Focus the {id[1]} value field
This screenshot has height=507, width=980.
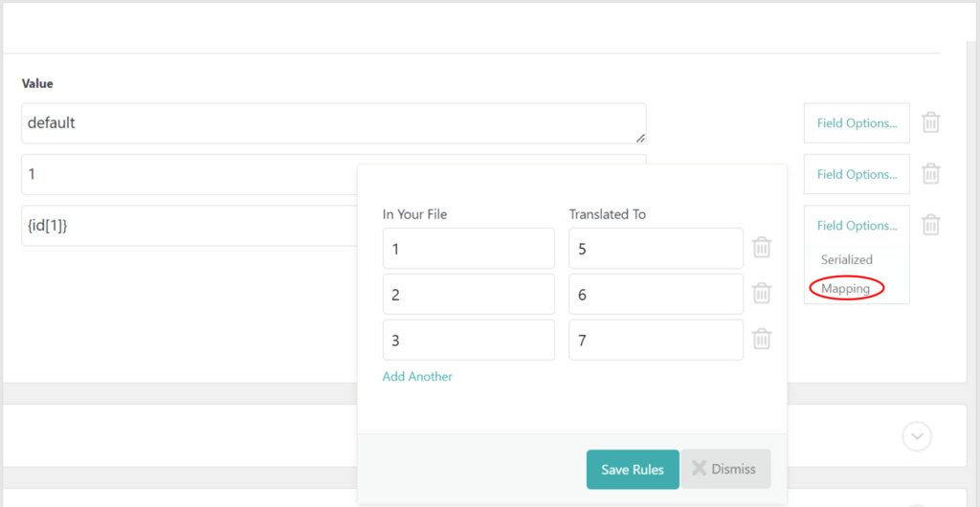click(x=189, y=226)
